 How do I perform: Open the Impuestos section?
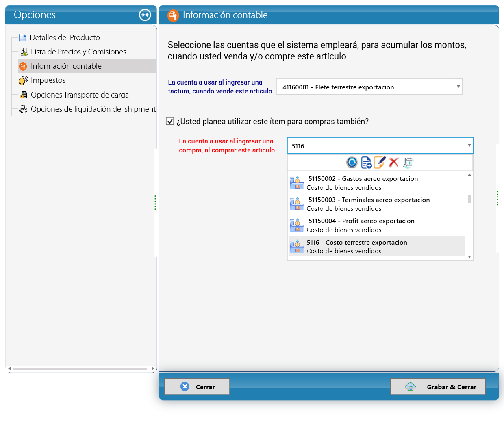(48, 80)
